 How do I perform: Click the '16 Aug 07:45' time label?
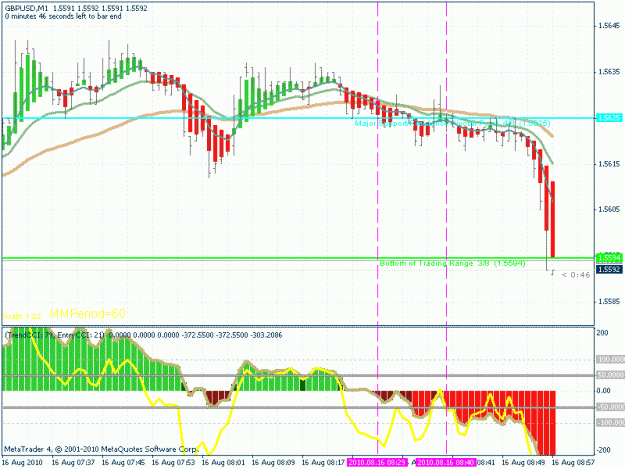(123, 463)
